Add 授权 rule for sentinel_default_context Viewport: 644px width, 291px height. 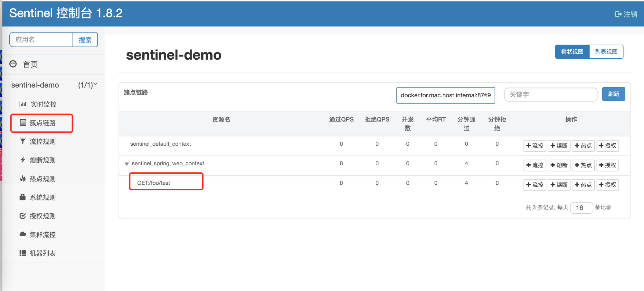click(x=608, y=146)
